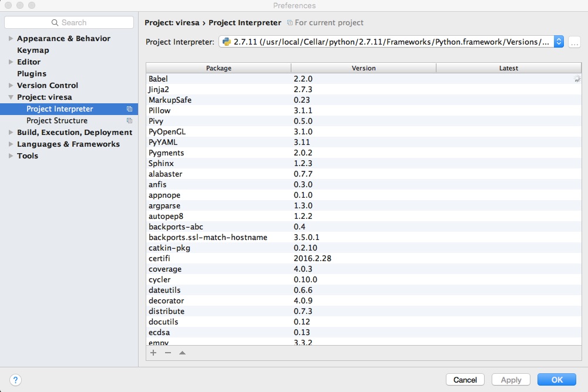This screenshot has height=392, width=588.
Task: Select the catkin-pkg package row
Action: coord(364,248)
